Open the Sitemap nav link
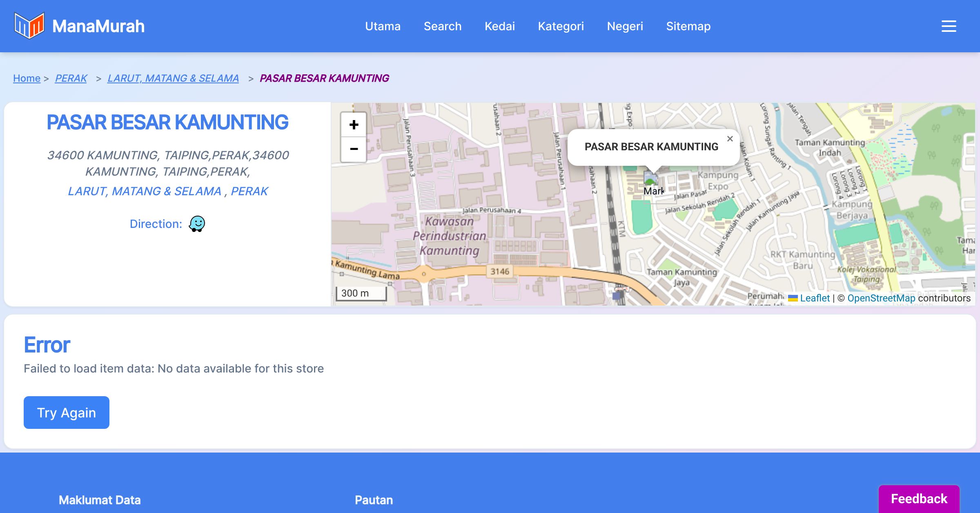The image size is (980, 513). click(x=688, y=26)
